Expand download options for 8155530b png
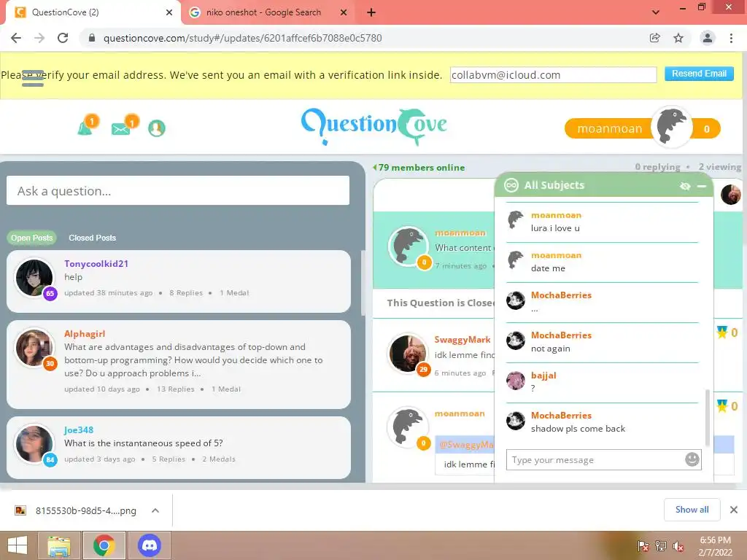 (155, 510)
